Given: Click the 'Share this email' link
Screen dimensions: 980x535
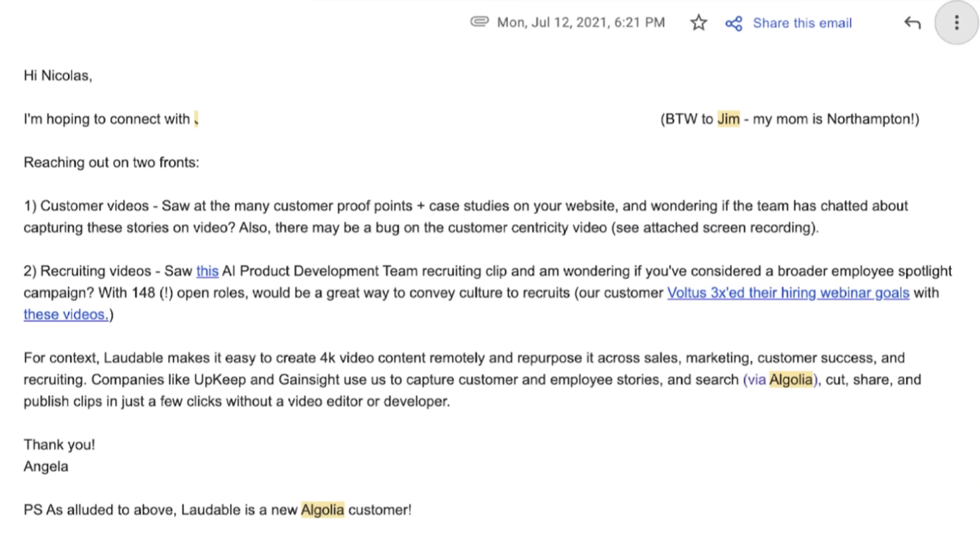Looking at the screenshot, I should [x=802, y=23].
